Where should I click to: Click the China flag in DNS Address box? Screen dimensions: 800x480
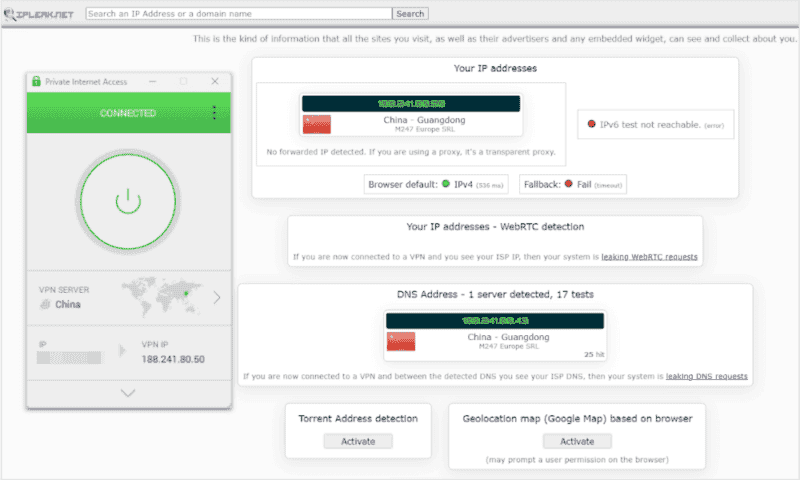click(401, 341)
